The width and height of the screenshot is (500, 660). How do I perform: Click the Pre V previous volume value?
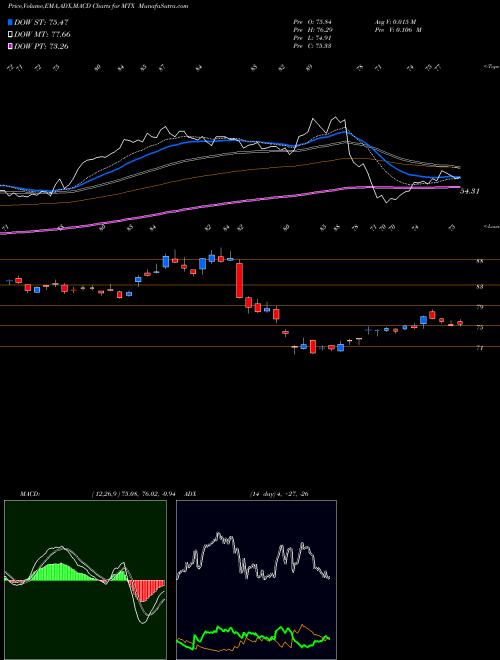[x=398, y=30]
